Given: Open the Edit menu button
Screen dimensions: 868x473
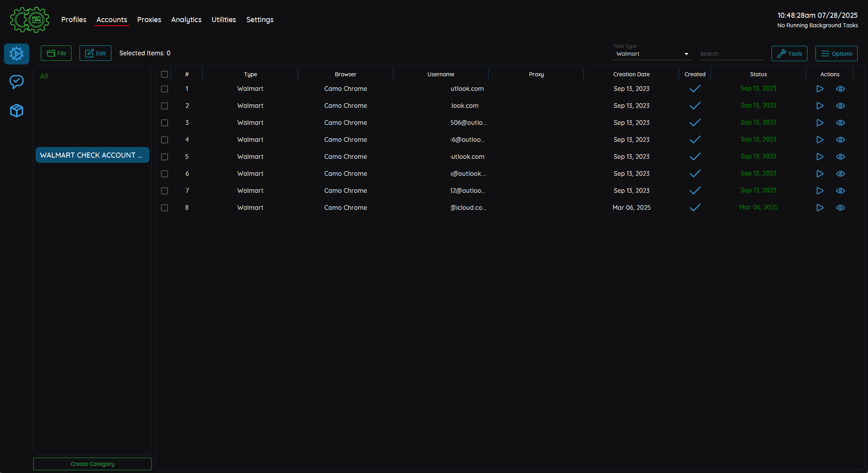Looking at the screenshot, I should pyautogui.click(x=95, y=53).
